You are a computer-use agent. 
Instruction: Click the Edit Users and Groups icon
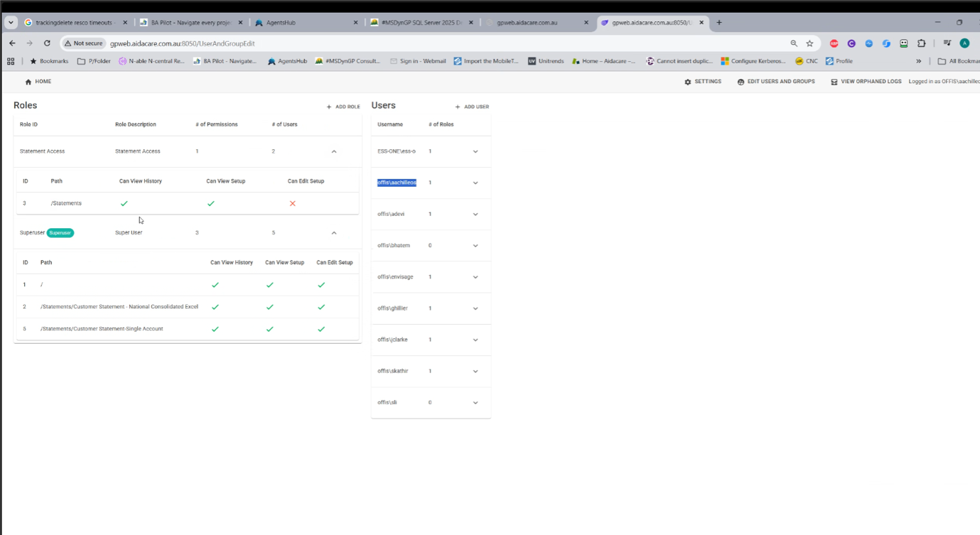coord(741,82)
